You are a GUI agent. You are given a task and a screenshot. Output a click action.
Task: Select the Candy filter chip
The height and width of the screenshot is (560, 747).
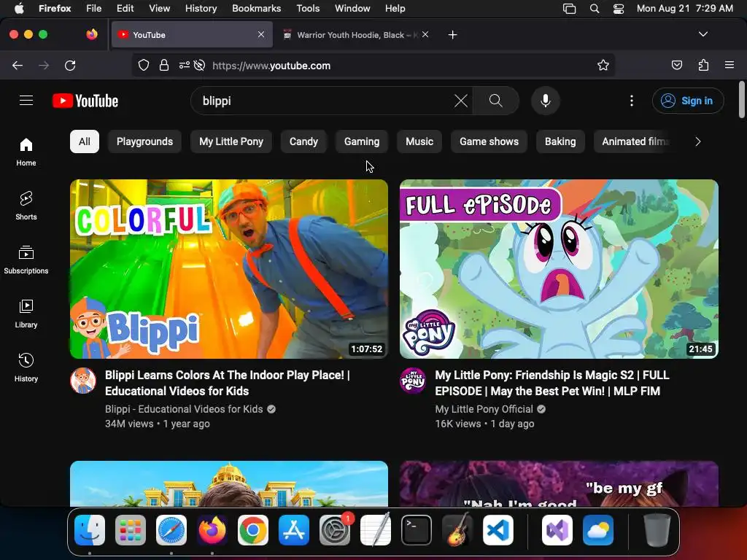coord(303,141)
